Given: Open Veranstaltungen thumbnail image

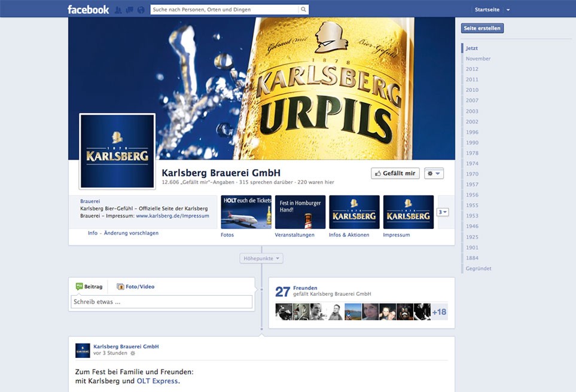Looking at the screenshot, I should pyautogui.click(x=300, y=212).
